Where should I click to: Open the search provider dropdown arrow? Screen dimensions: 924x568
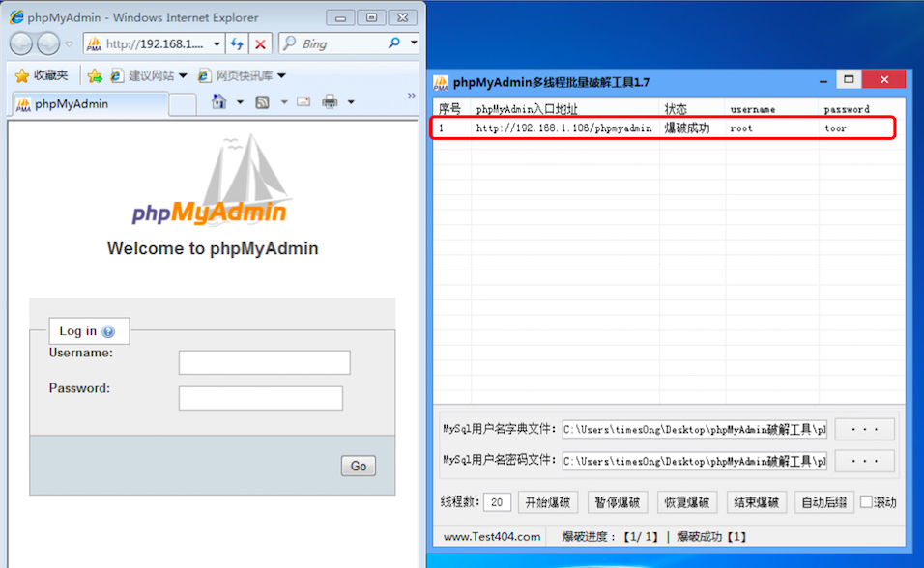pos(414,43)
